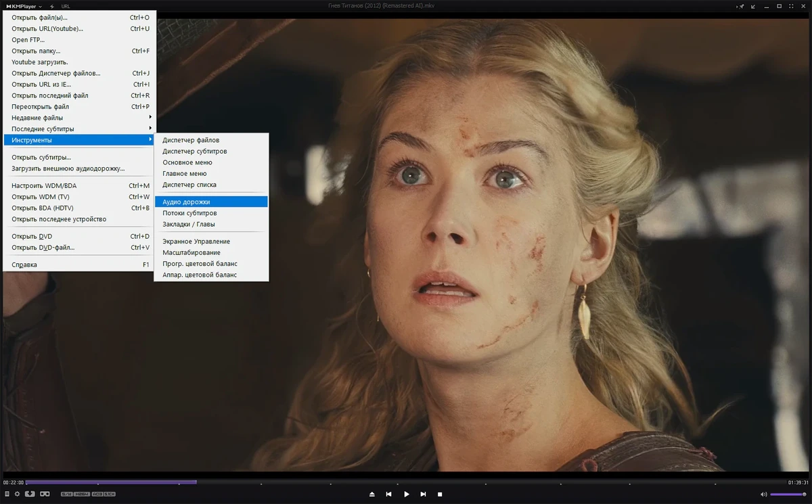Viewport: 812px width, 504px height.
Task: Select Open FTP... menu item
Action: tap(80, 40)
